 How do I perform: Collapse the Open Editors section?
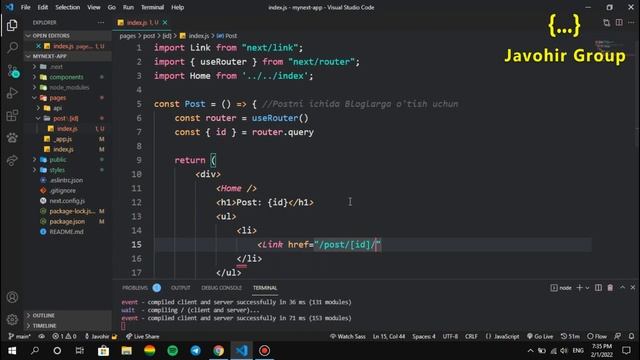(x=67, y=36)
